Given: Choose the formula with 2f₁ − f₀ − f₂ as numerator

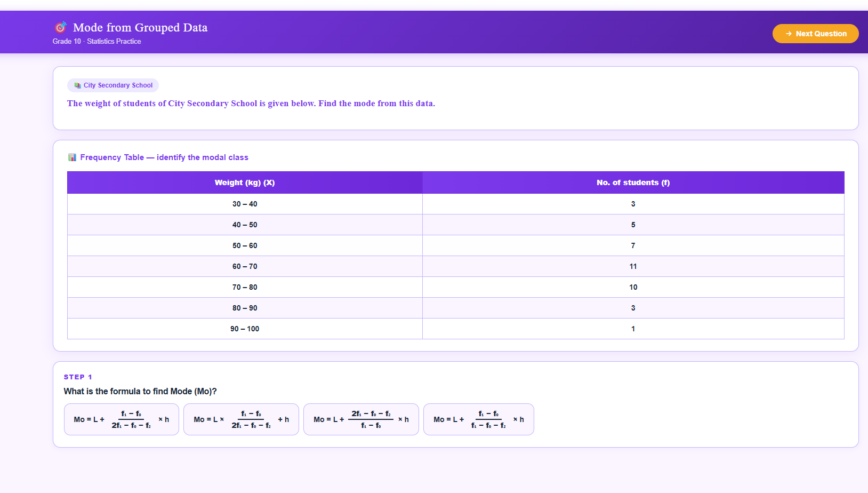Looking at the screenshot, I should click(361, 419).
